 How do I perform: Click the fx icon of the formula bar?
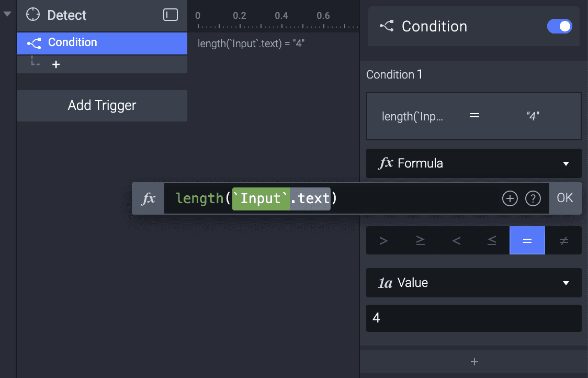point(148,198)
